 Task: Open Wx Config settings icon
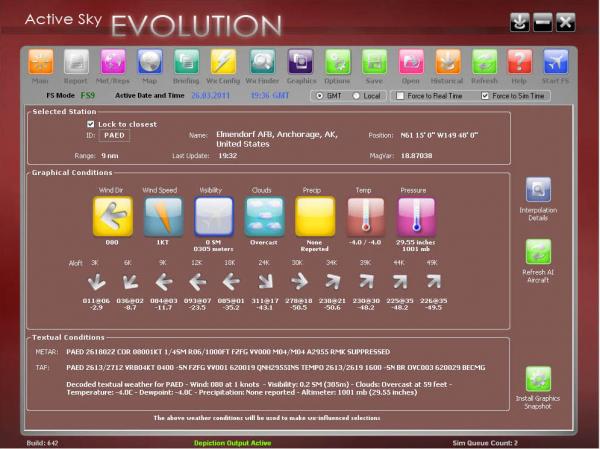pyautogui.click(x=224, y=63)
